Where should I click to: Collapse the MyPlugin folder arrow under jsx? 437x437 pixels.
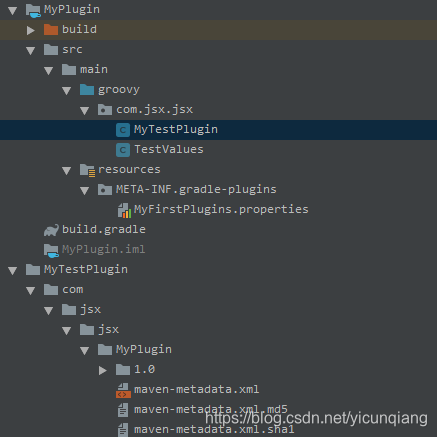[85, 350]
